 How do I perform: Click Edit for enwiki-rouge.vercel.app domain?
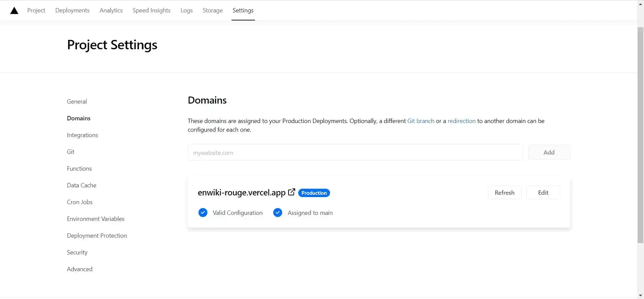(x=543, y=192)
